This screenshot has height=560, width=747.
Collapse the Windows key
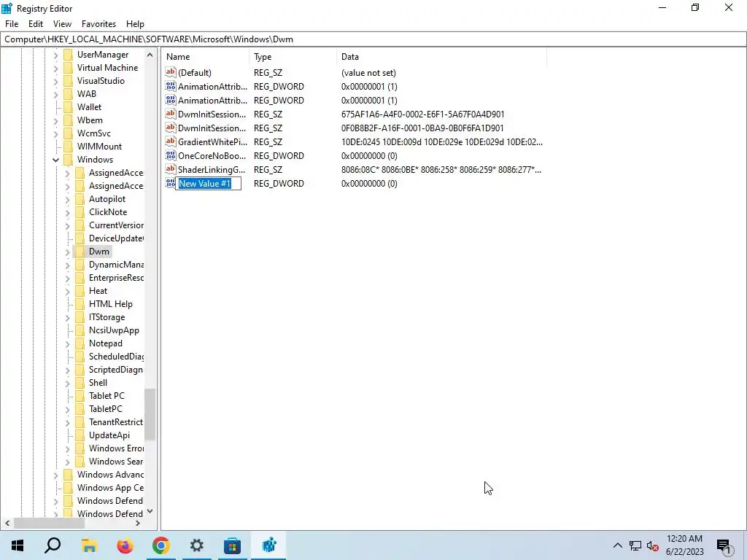(x=55, y=160)
